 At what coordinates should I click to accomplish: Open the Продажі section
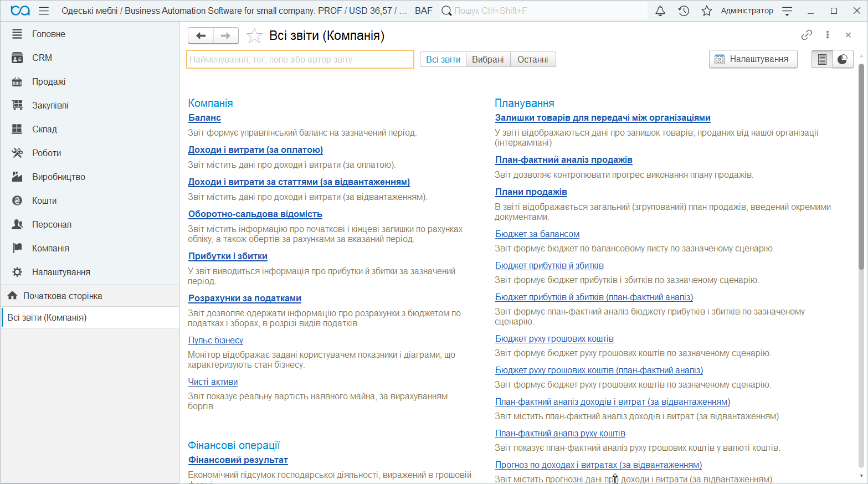click(49, 81)
